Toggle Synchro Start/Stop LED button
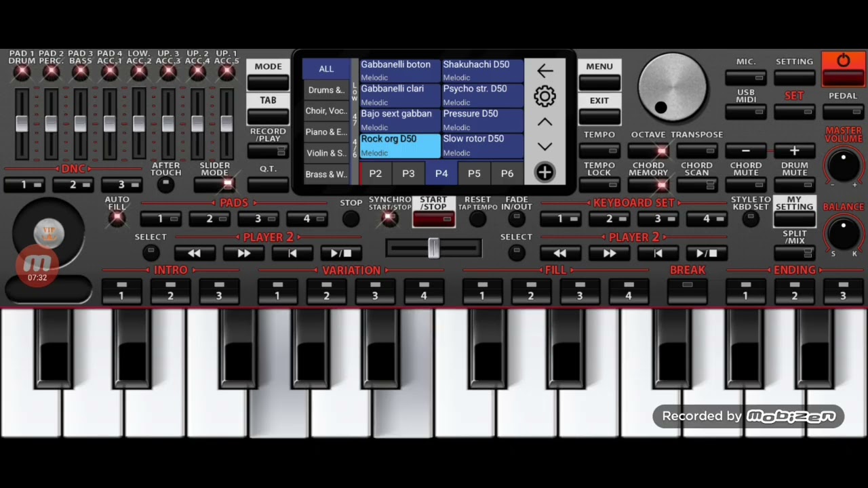The height and width of the screenshot is (488, 868). coord(389,218)
